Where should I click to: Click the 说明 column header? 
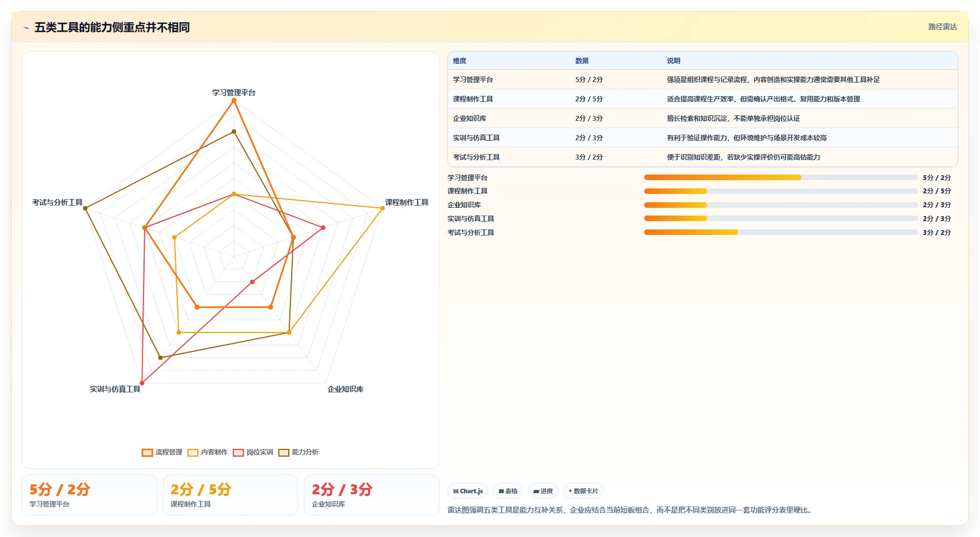[x=673, y=61]
